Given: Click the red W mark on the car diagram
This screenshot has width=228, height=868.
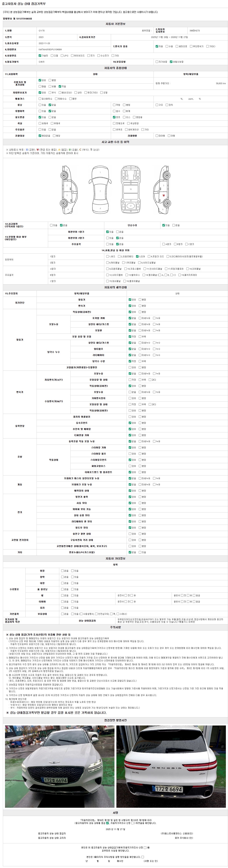Looking at the screenshot, I should [164, 195].
